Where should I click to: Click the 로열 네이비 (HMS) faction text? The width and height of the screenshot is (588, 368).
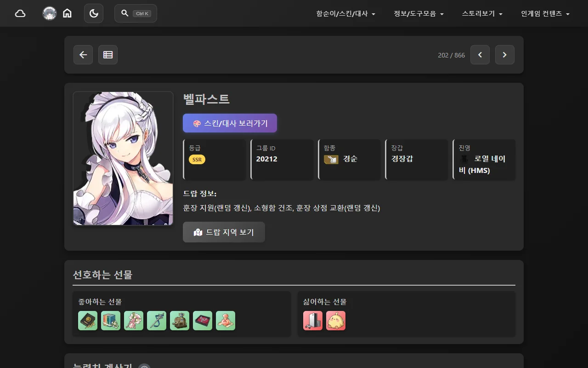[482, 165]
